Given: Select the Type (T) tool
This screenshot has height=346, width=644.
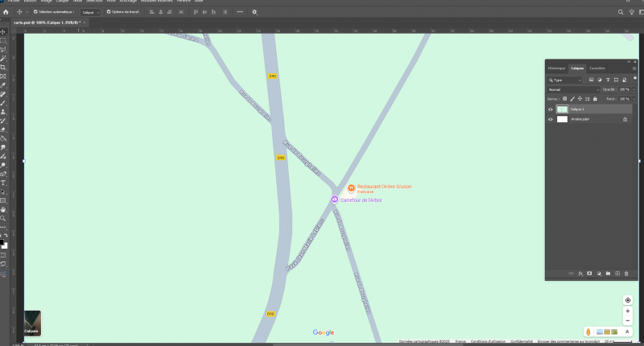Looking at the screenshot, I should pos(3,183).
